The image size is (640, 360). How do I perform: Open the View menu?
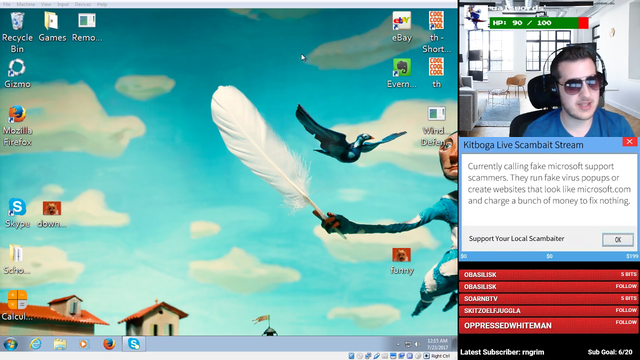[46, 4]
